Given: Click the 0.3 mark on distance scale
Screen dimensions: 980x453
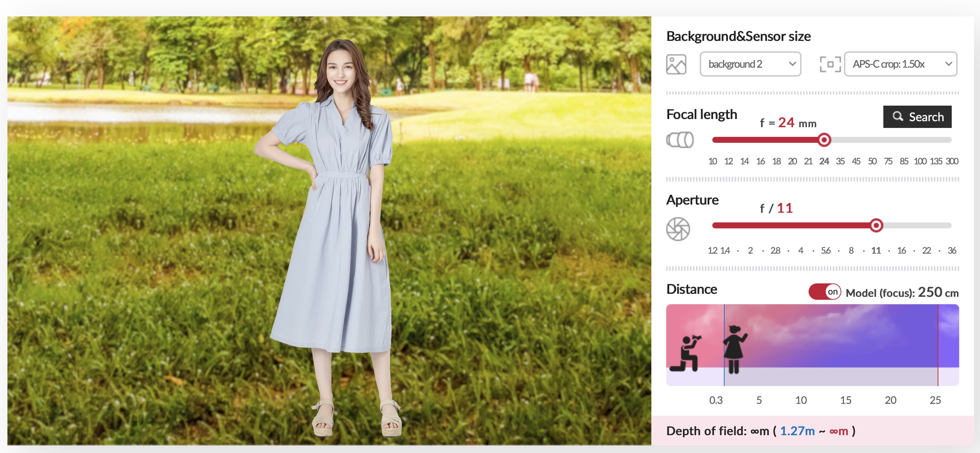Looking at the screenshot, I should point(716,400).
